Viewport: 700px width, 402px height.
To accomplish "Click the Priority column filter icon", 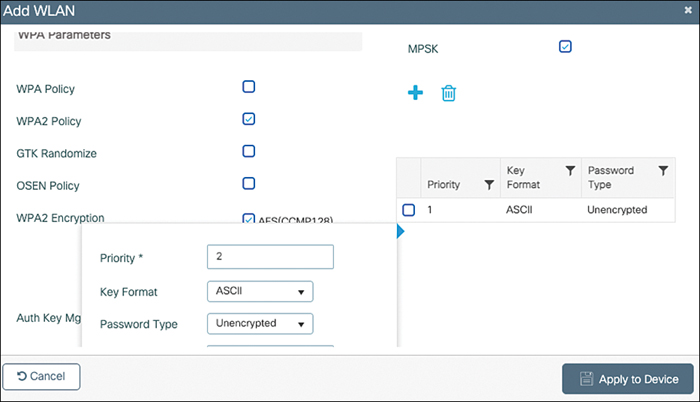I will pyautogui.click(x=489, y=185).
